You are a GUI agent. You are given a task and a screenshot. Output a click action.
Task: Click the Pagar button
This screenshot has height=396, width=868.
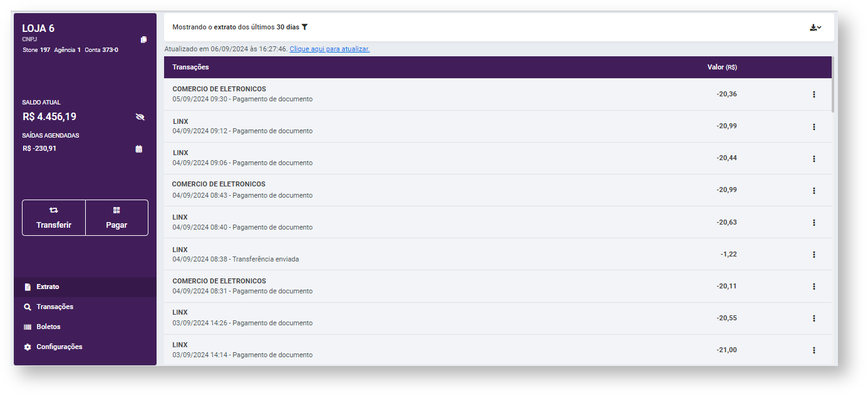pos(116,218)
